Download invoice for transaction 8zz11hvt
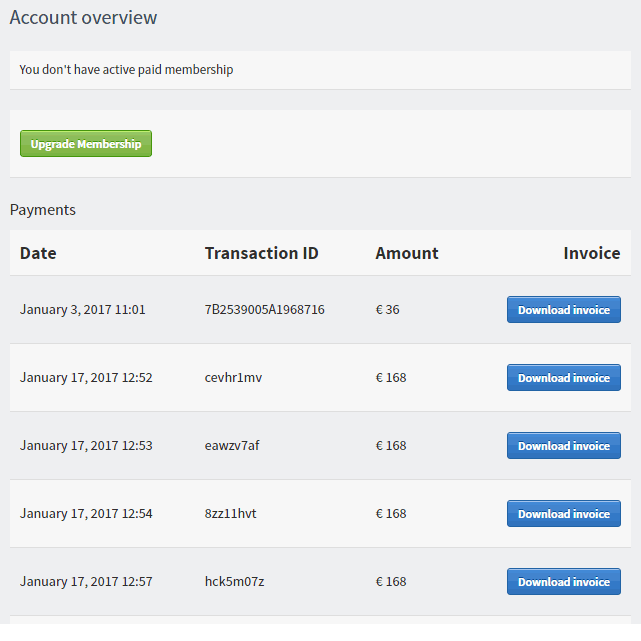The width and height of the screenshot is (641, 641). coord(564,513)
